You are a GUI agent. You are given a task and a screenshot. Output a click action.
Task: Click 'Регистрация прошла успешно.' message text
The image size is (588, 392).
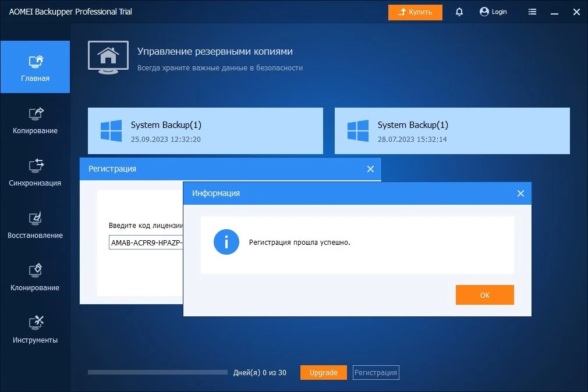pyautogui.click(x=300, y=243)
